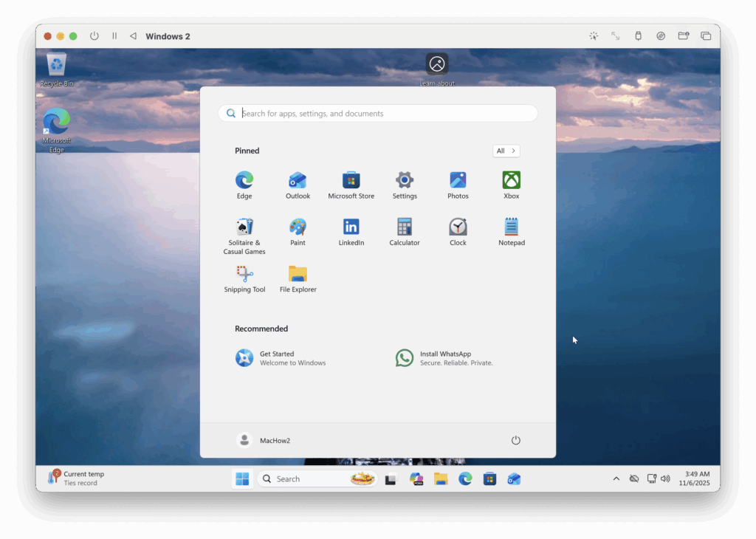756x539 pixels.
Task: Launch the Xbox app
Action: click(510, 184)
